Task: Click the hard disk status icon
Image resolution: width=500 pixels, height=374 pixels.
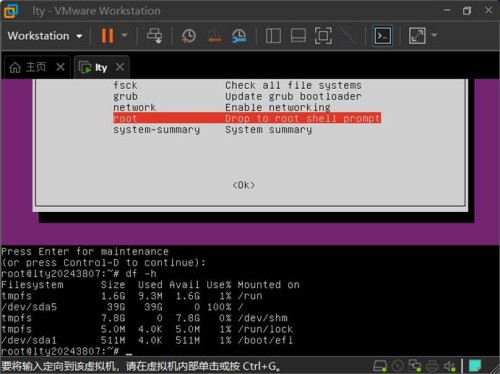Action: 380,366
